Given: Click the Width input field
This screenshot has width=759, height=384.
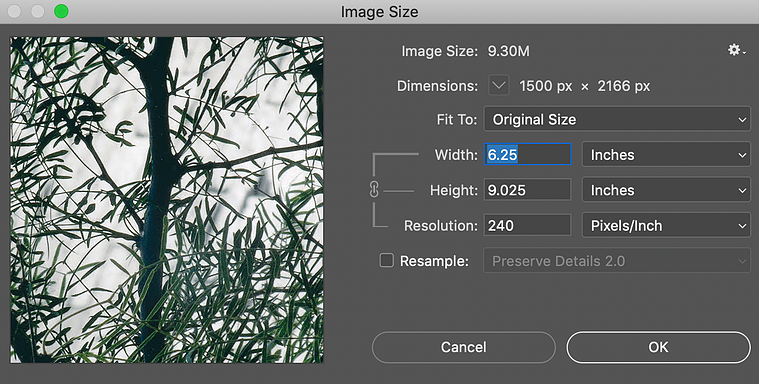Looking at the screenshot, I should tap(528, 155).
